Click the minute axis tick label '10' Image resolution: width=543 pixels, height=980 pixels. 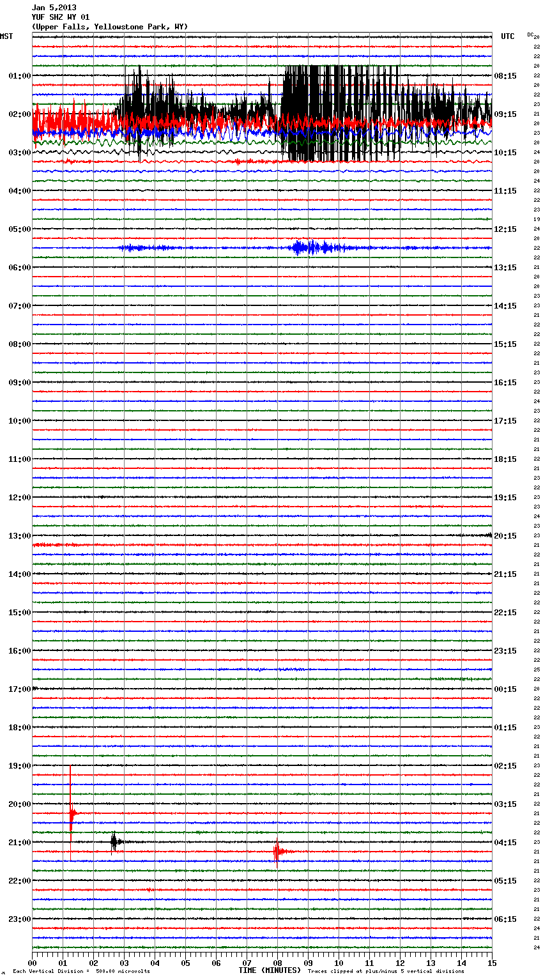point(339,963)
